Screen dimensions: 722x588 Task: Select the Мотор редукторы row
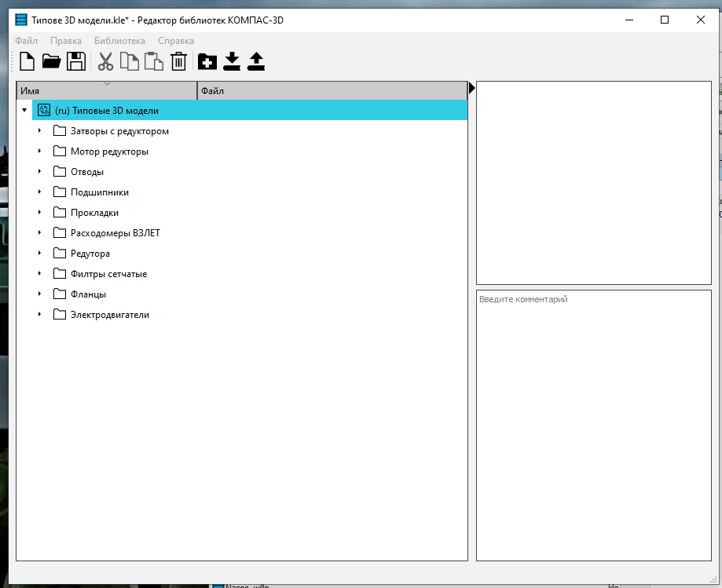pos(242,151)
